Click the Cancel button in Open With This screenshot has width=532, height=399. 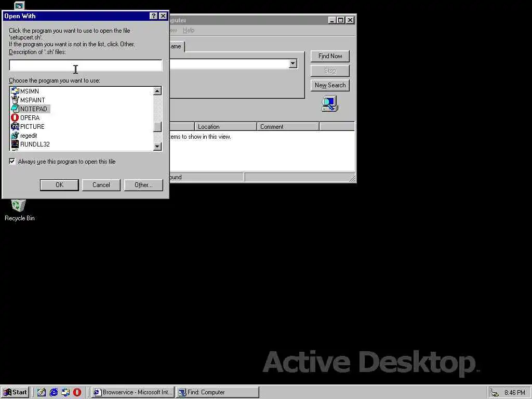point(101,185)
